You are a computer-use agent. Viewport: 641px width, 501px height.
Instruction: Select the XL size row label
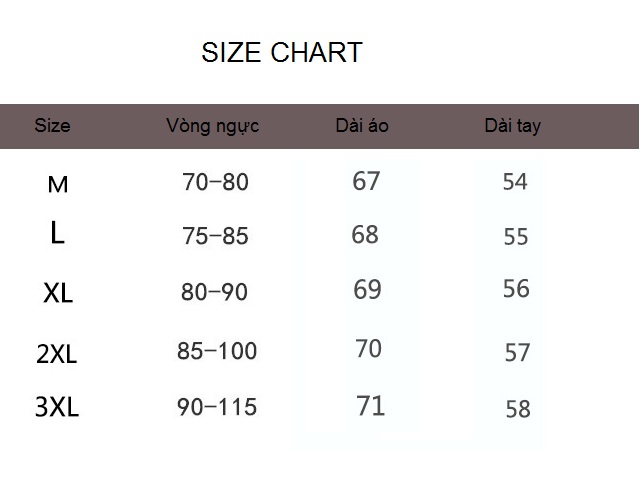click(x=58, y=293)
